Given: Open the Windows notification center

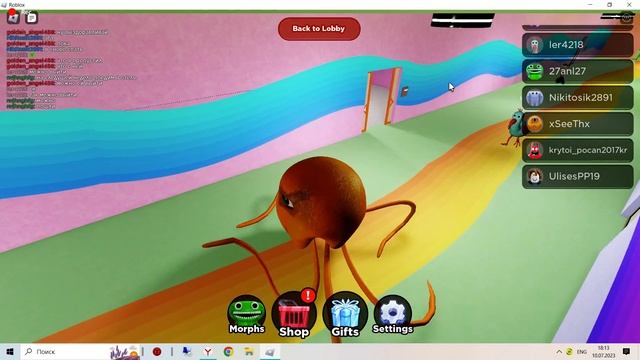Looking at the screenshot, I should coord(626,351).
